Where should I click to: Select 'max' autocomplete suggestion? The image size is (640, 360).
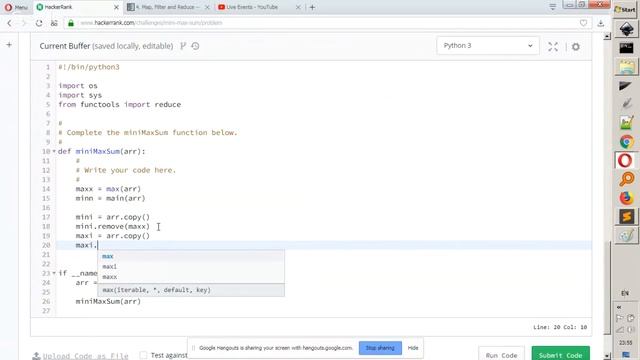[191, 256]
